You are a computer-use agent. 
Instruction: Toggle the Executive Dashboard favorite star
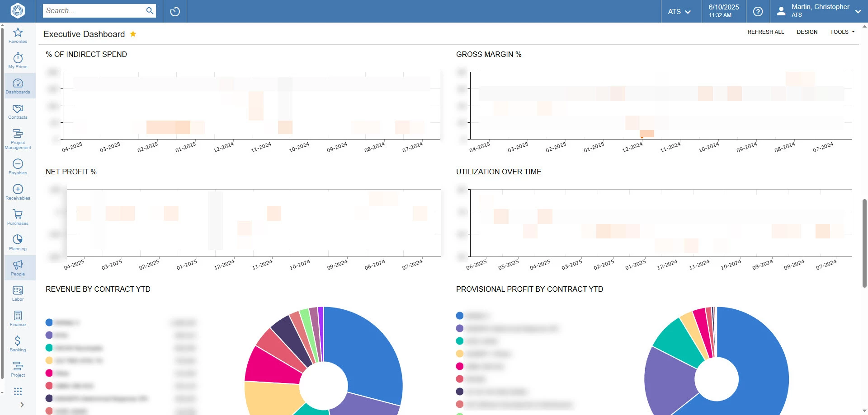click(133, 34)
